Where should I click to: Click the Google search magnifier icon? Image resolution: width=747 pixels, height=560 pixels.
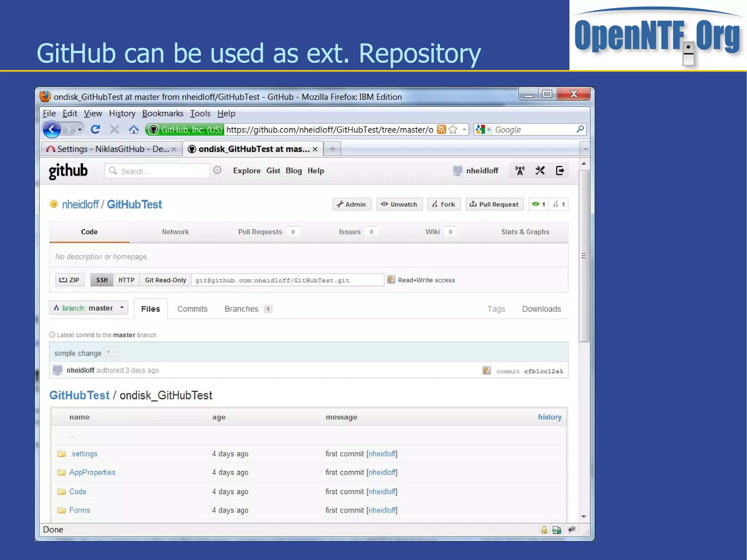[580, 129]
